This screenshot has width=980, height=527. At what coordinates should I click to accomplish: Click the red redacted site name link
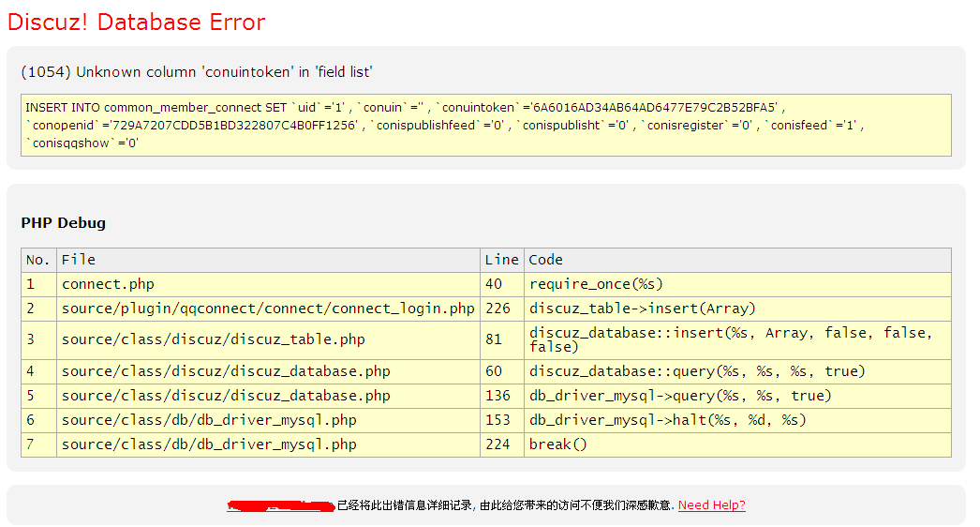point(281,506)
